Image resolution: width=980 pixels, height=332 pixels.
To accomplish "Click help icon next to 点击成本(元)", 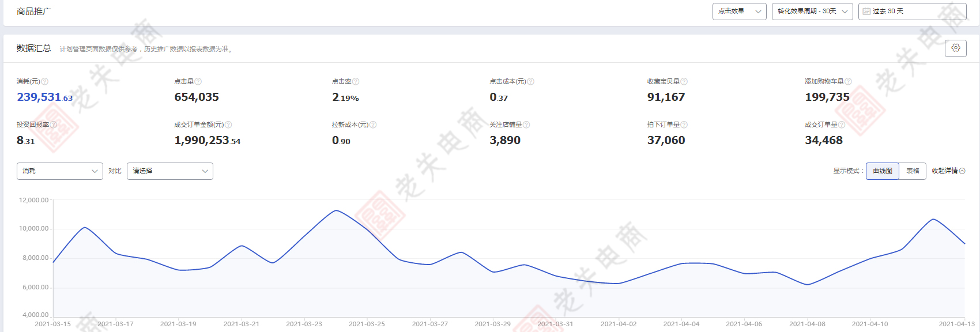I will point(531,82).
